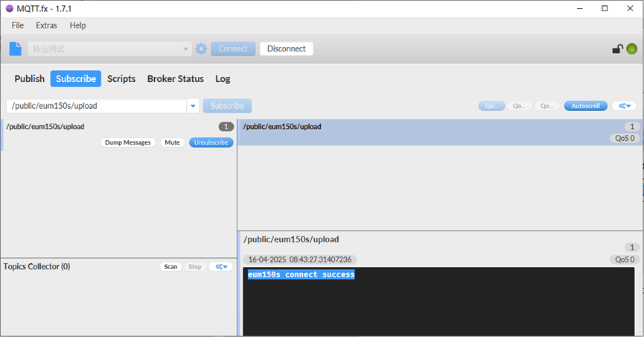Open connection settings gear icon
Screen dimensions: 644x337
[201, 49]
